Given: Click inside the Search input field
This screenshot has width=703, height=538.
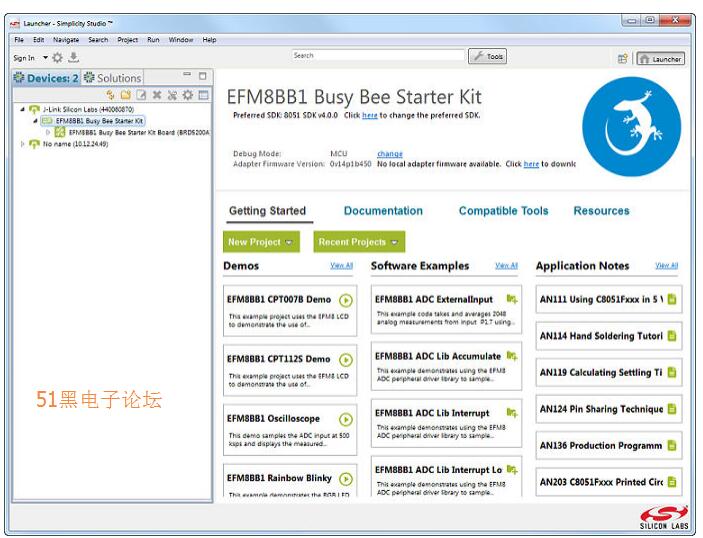Looking at the screenshot, I should [x=378, y=56].
